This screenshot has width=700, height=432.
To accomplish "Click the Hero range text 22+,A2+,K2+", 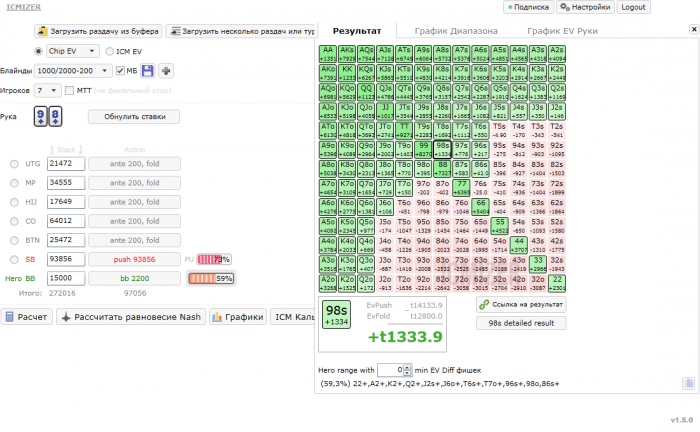I will pos(439,383).
